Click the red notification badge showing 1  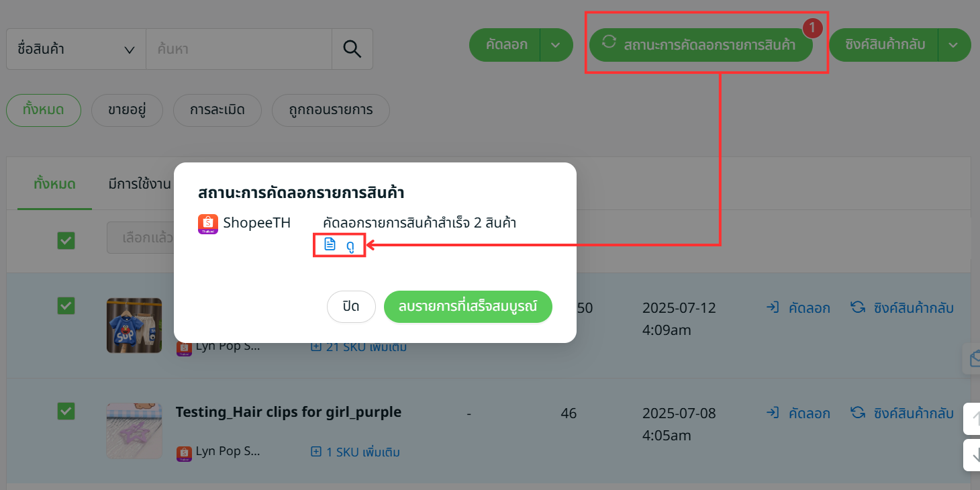812,29
